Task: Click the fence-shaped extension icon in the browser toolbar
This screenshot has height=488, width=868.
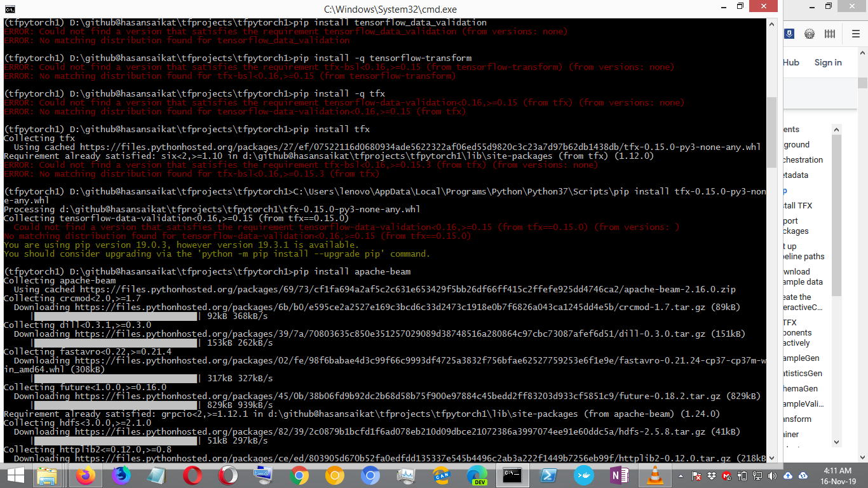Action: [830, 34]
